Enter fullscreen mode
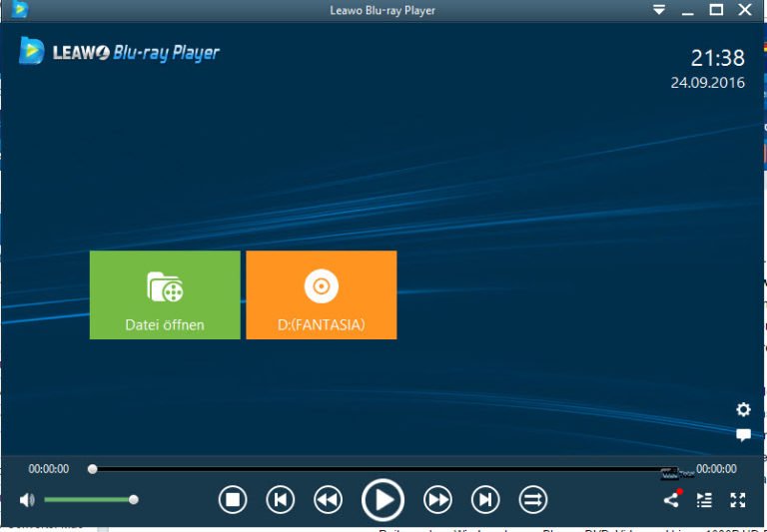767x532 pixels. pyautogui.click(x=738, y=500)
